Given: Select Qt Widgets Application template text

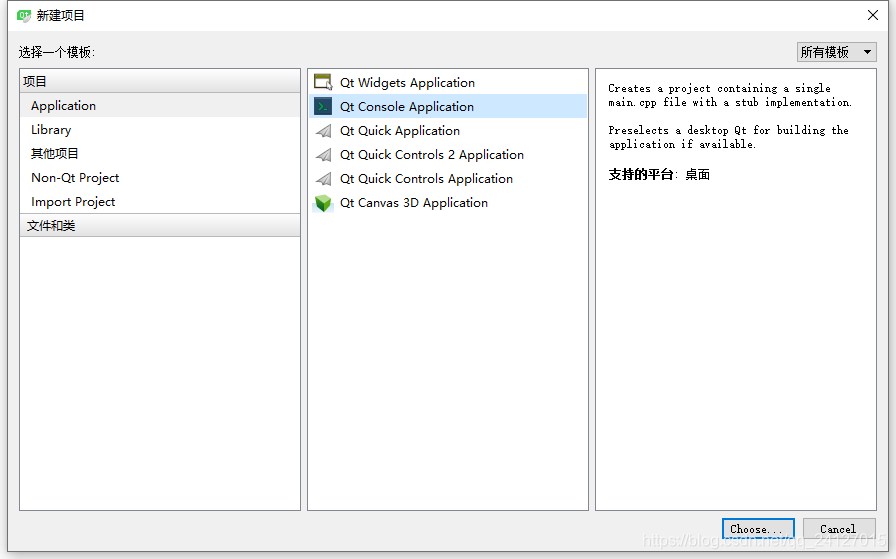Looking at the screenshot, I should (407, 83).
